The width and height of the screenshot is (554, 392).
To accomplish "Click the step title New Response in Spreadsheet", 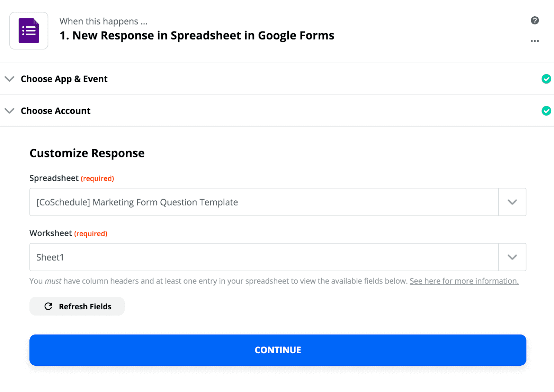I will pos(197,35).
